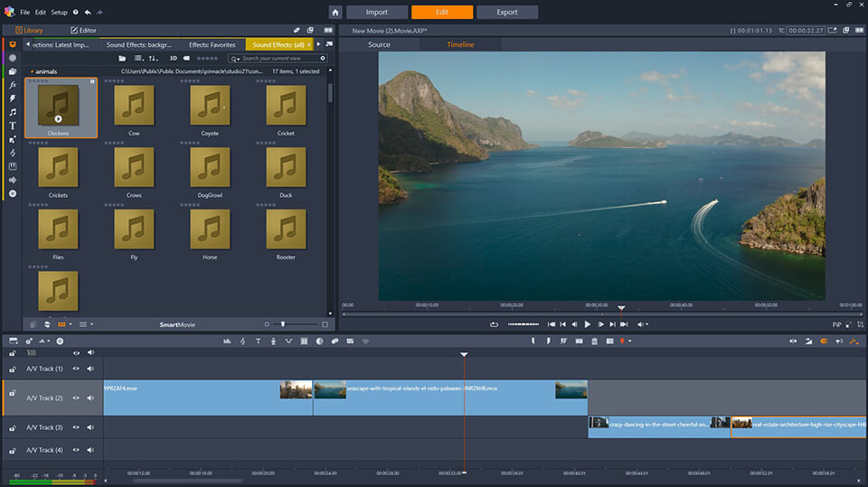Select the Music note sidebar category
Image resolution: width=868 pixels, height=487 pixels.
(13, 112)
